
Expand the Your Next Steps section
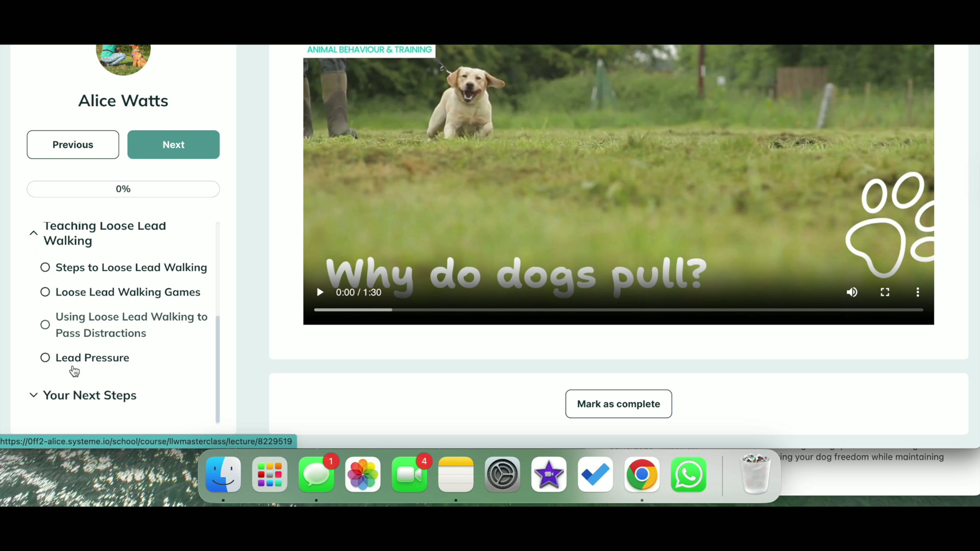pos(33,395)
